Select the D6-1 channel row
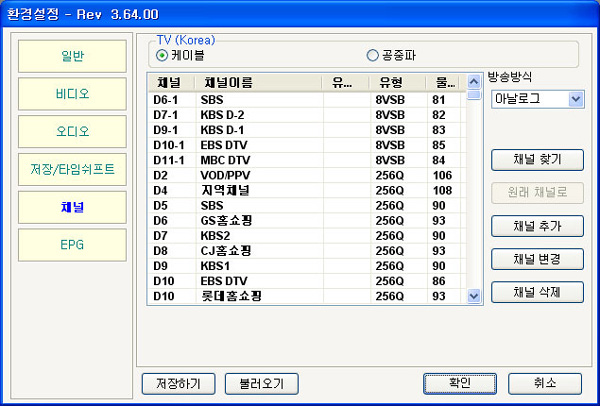The image size is (600, 406). (x=307, y=100)
